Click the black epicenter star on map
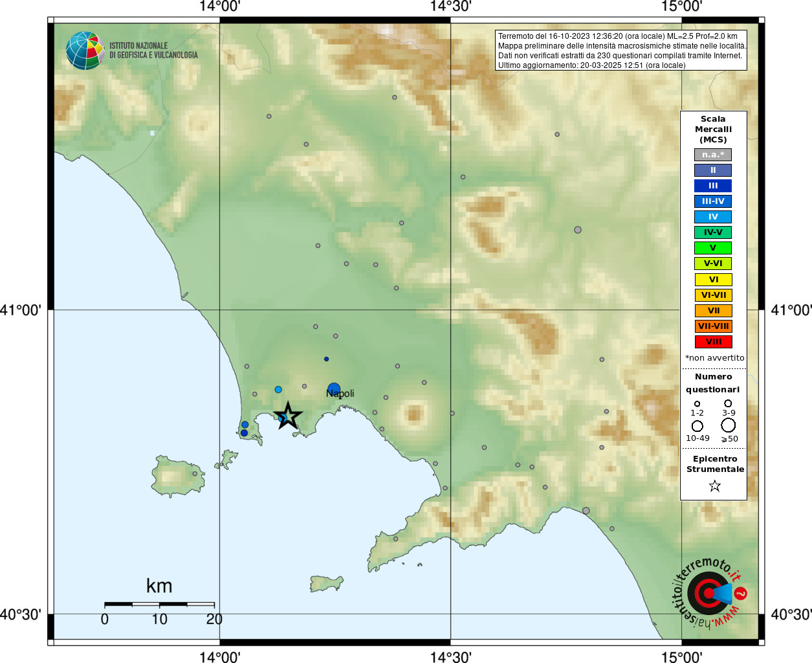Screen dimensions: 812x663 point(288,416)
